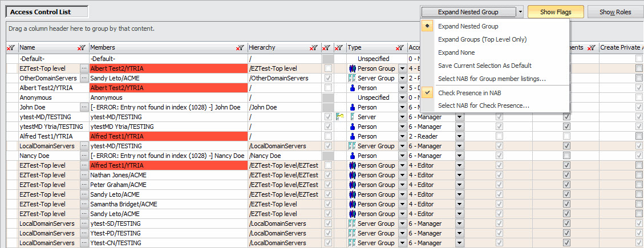The height and width of the screenshot is (248, 644).
Task: Click ellipsis button next to OtherDomainServers name
Action: [x=84, y=78]
